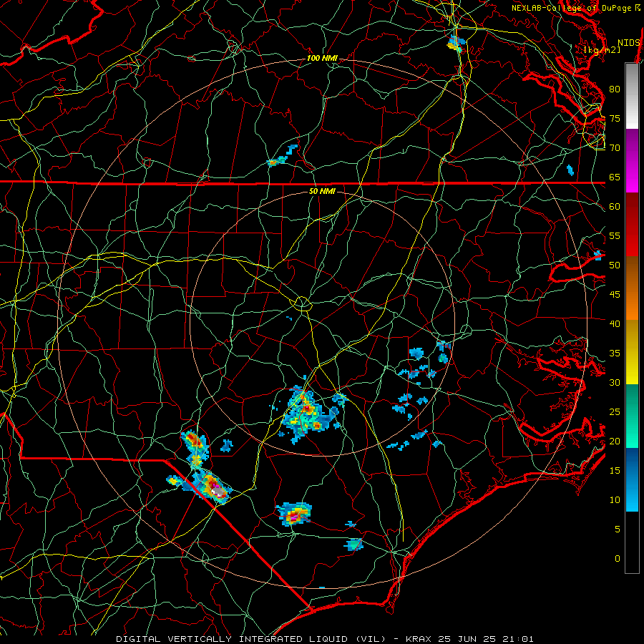The width and height of the screenshot is (644, 644).
Task: Click the 45 value on the VIL scale
Action: click(615, 295)
